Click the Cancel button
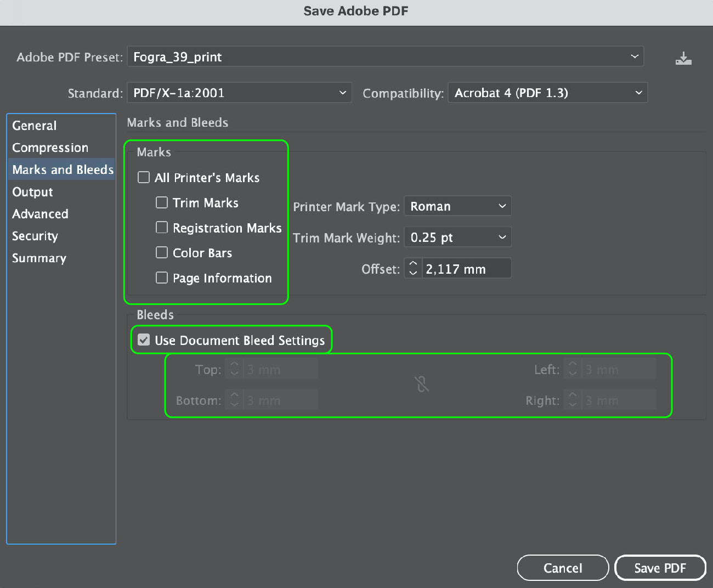 click(563, 568)
